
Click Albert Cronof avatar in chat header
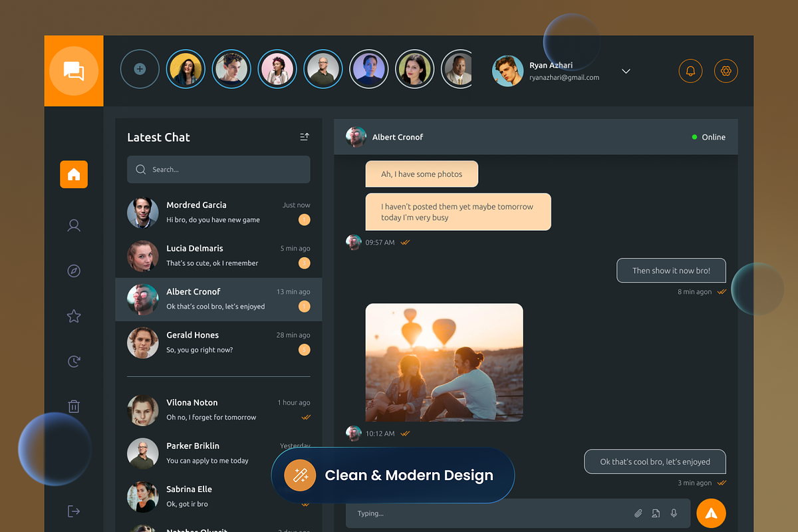click(x=356, y=137)
